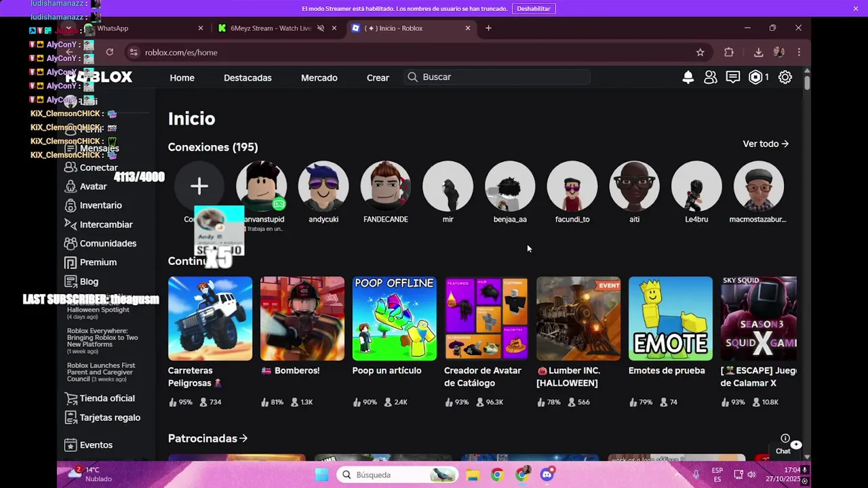Open Chrome downloads icon

point(758,52)
